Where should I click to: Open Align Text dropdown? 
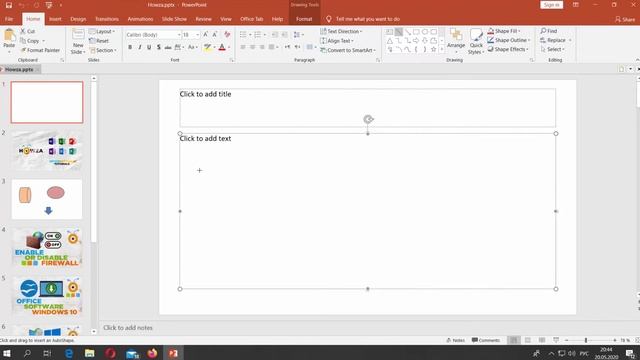337,41
